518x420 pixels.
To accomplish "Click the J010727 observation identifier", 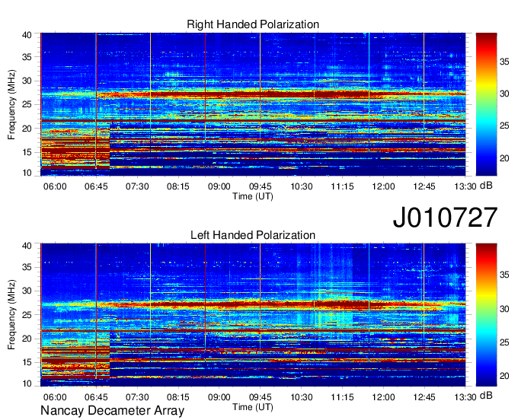I will 445,218.
